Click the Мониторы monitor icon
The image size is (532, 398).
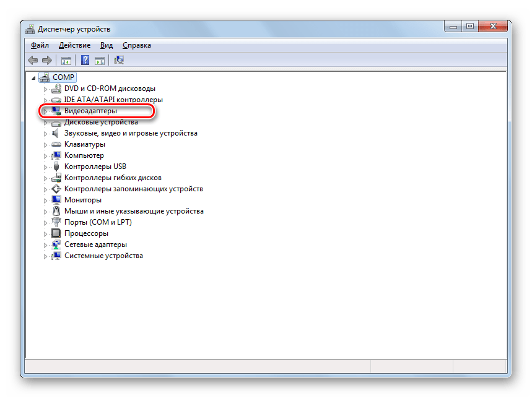[56, 200]
